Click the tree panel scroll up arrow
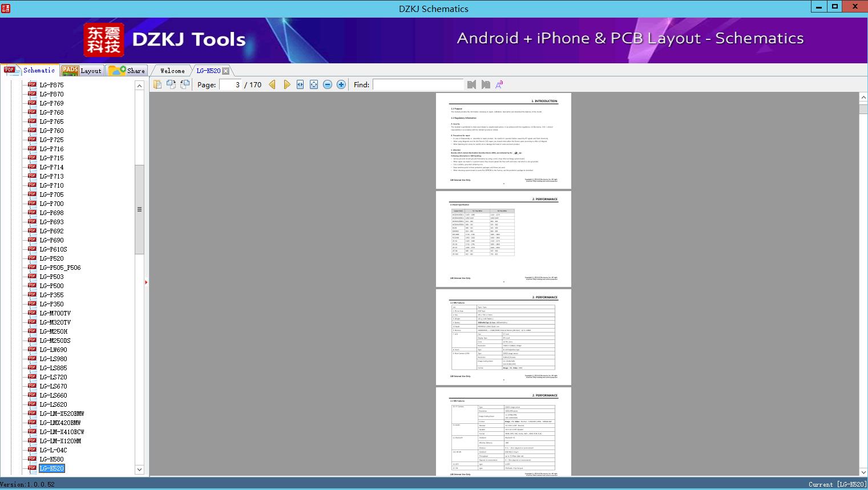The height and width of the screenshot is (490, 868). click(139, 86)
